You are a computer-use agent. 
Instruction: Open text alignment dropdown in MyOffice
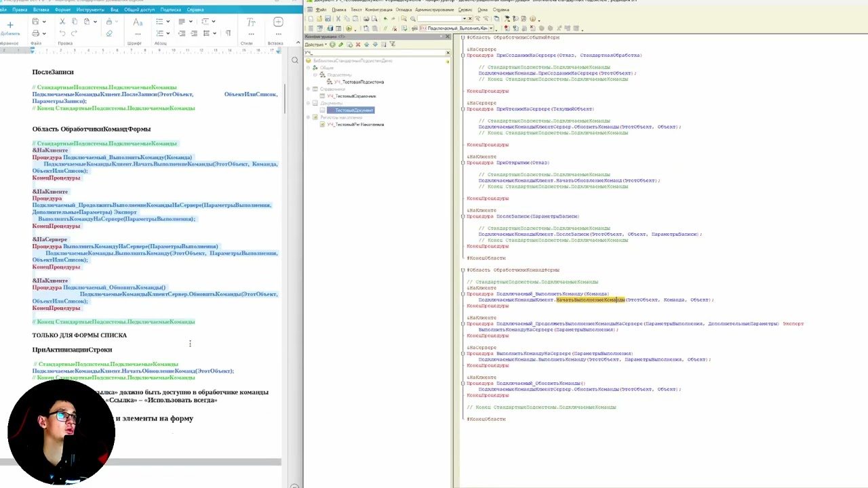191,22
